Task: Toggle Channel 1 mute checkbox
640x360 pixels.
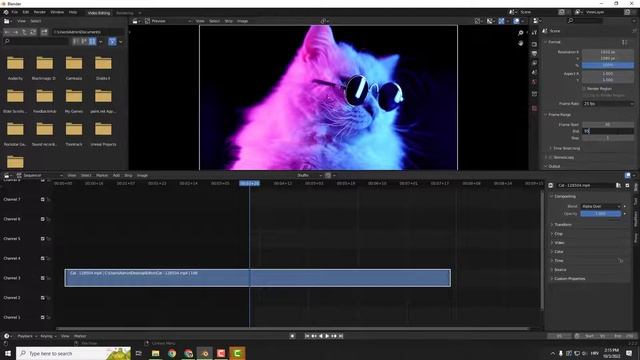Action: [x=42, y=317]
